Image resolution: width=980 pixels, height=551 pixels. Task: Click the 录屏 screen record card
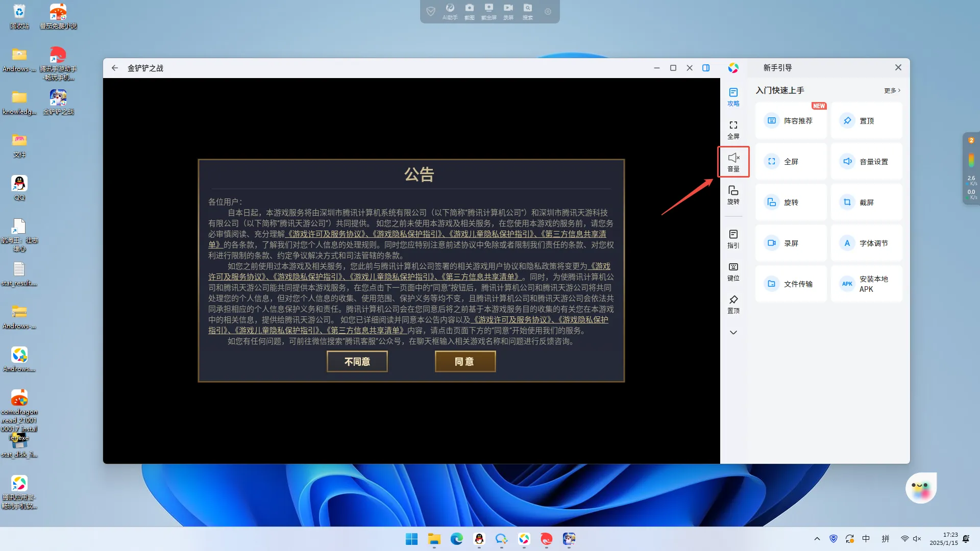tap(791, 243)
